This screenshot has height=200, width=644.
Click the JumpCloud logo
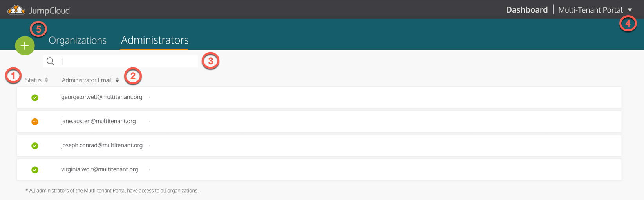(39, 10)
